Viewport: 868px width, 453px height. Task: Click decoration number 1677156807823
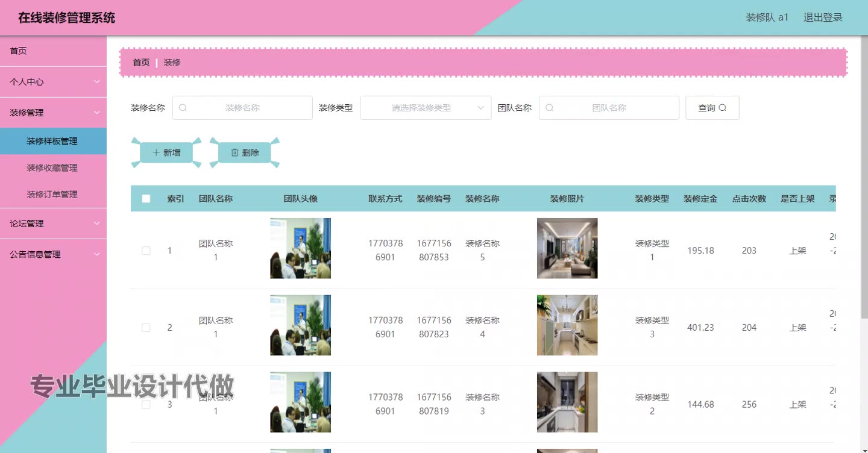434,327
